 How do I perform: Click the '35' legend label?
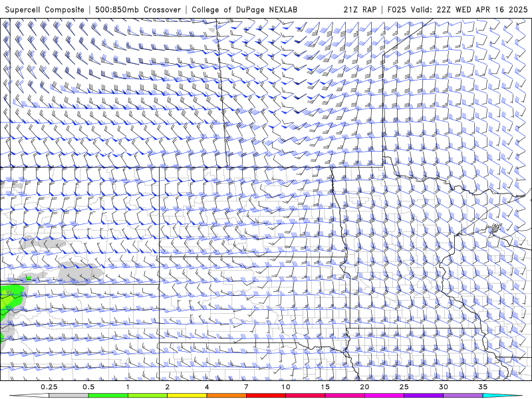click(x=483, y=387)
